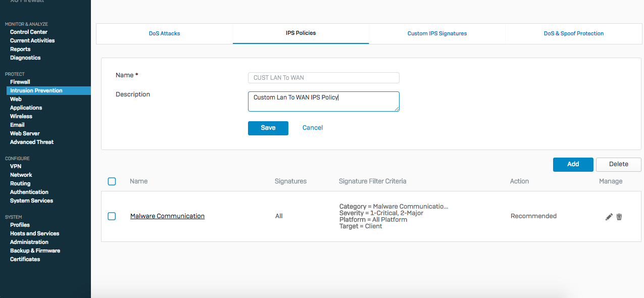This screenshot has width=644, height=298.
Task: Click the Recommended action cell
Action: 533,216
